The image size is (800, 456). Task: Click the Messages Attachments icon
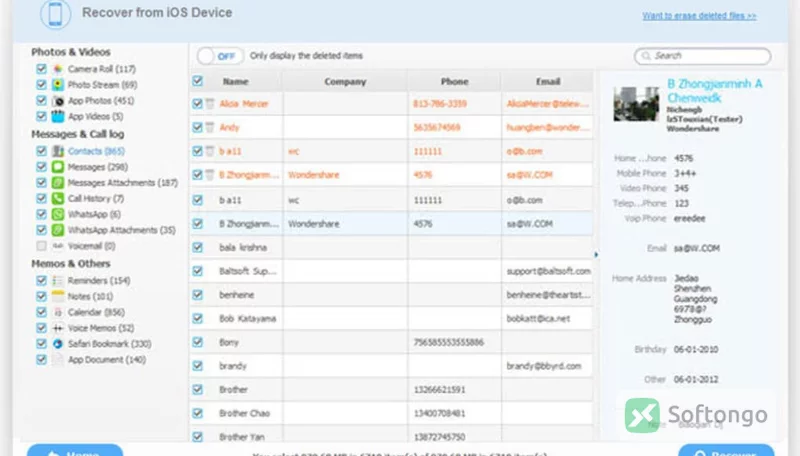58,183
